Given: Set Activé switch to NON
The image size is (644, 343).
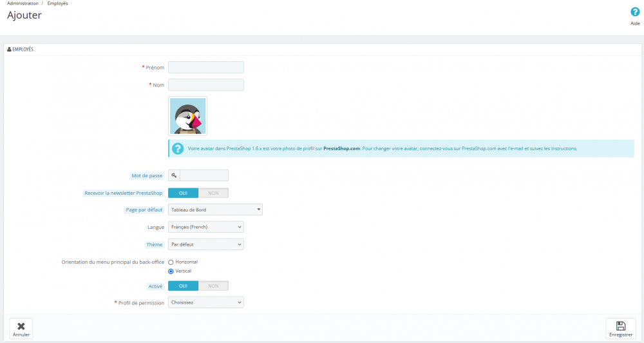Looking at the screenshot, I should coord(213,286).
